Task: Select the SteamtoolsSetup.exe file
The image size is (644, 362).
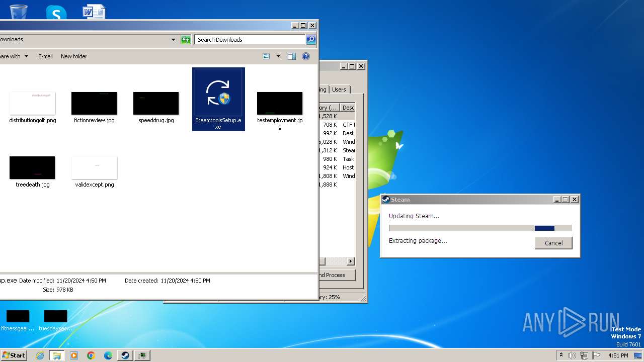Action: coord(218,99)
